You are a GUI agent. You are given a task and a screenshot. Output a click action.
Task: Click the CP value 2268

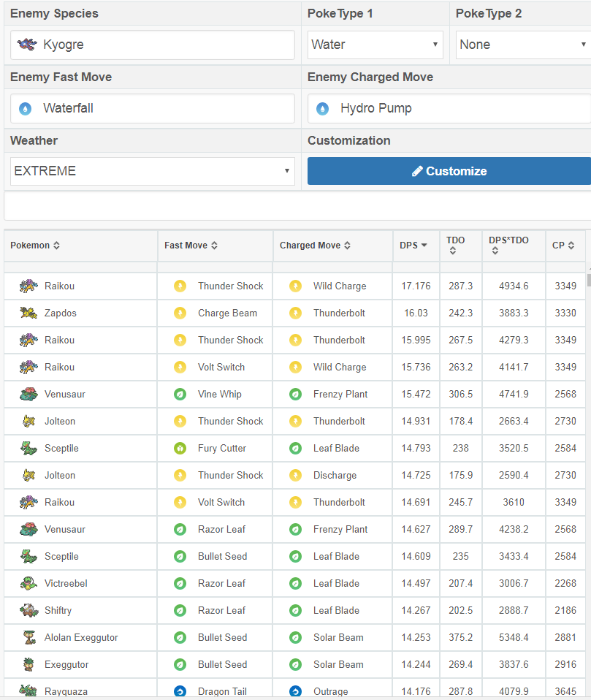565,583
